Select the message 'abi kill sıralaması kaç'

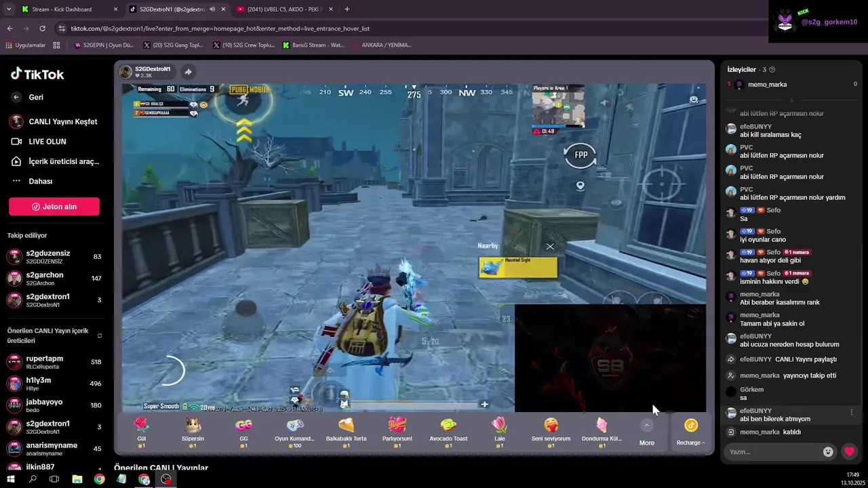click(770, 135)
